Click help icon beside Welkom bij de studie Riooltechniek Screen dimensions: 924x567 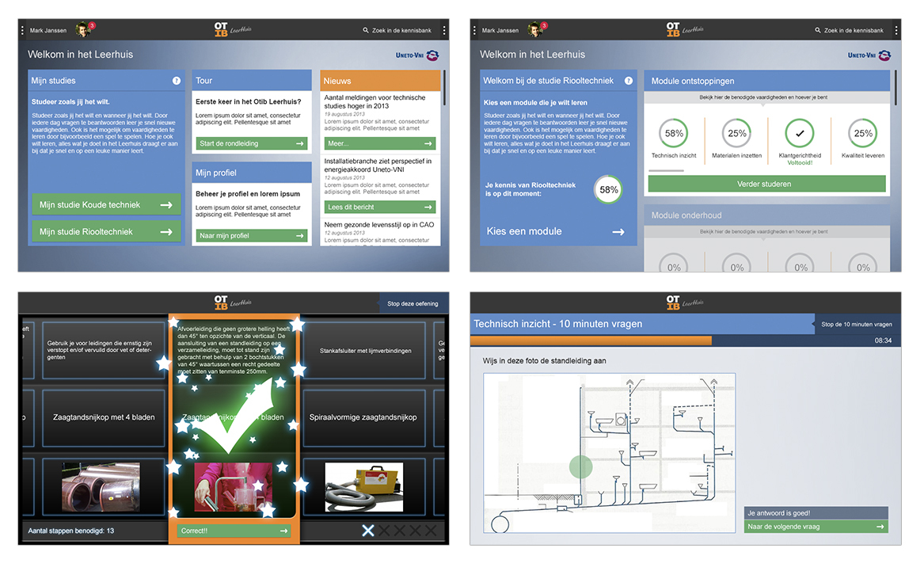629,81
